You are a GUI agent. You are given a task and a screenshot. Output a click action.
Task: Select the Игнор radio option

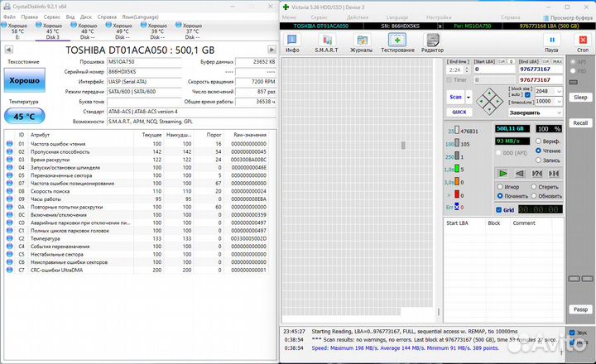[499, 186]
